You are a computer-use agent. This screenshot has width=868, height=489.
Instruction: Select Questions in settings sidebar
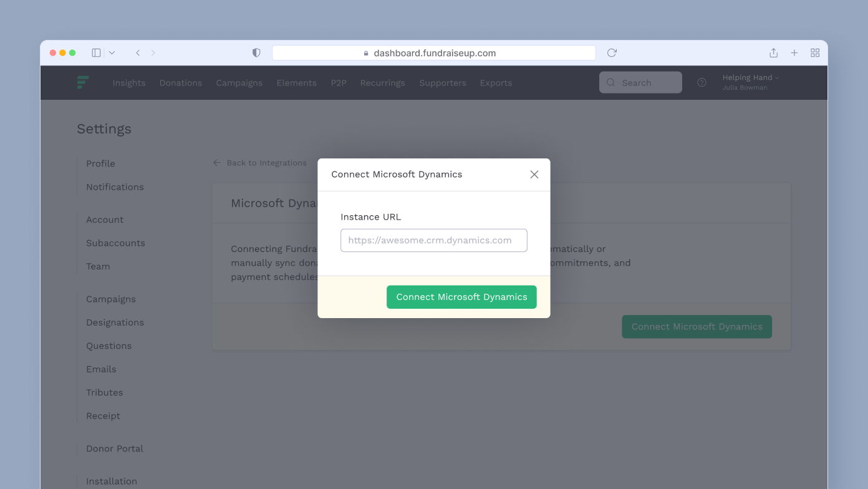[109, 346]
